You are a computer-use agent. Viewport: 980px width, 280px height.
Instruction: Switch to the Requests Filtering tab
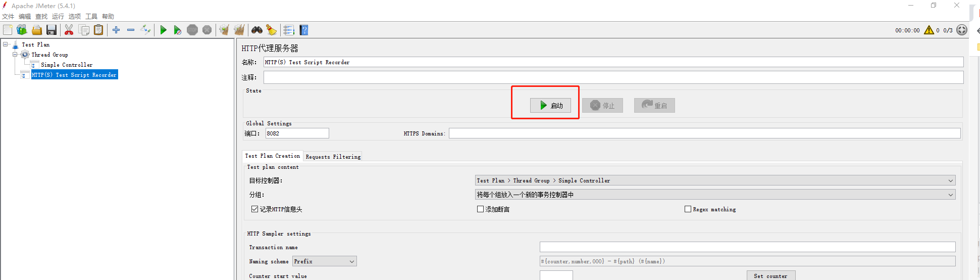click(x=333, y=157)
